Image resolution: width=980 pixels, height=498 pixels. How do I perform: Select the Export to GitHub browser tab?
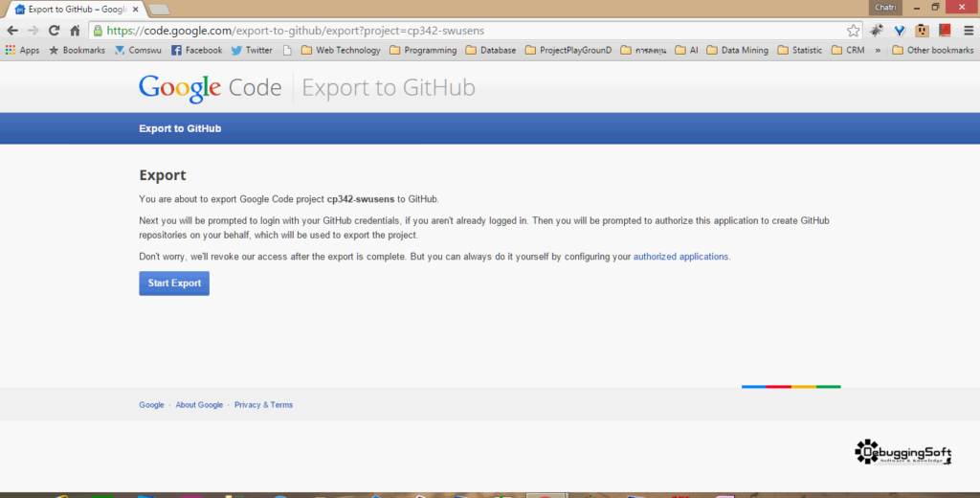pos(75,10)
